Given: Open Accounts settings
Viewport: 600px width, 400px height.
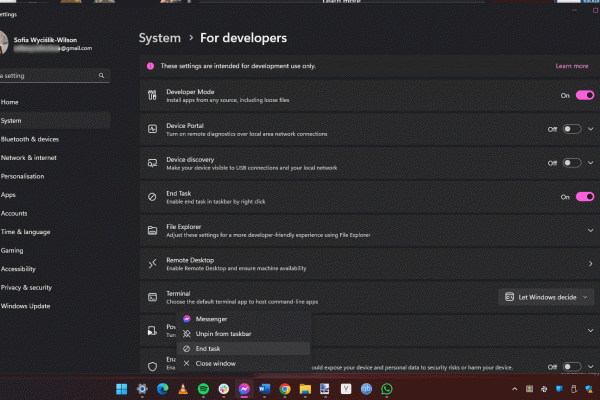Looking at the screenshot, I should (55, 214).
